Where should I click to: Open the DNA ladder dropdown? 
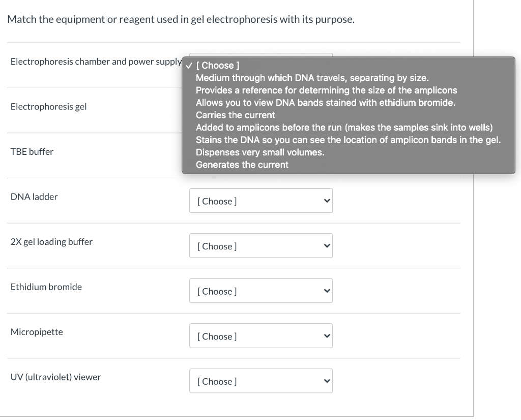coord(261,201)
